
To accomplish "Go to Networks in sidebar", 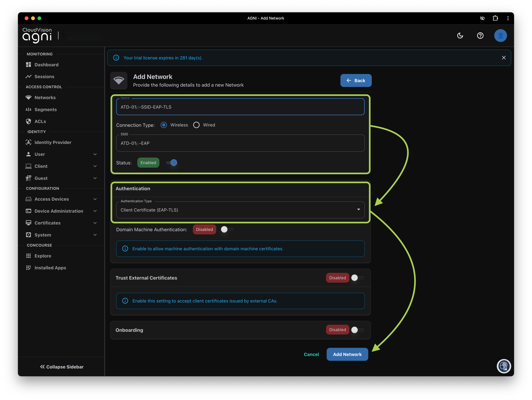I will [45, 98].
